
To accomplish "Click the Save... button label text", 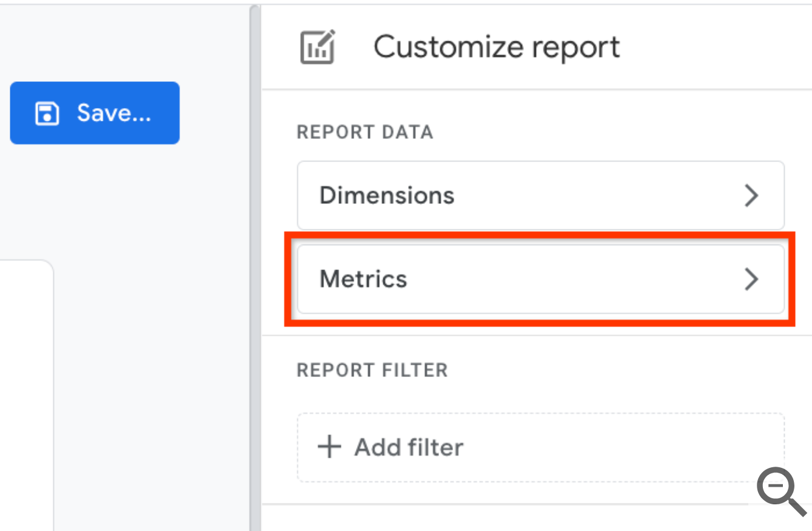I will [113, 113].
